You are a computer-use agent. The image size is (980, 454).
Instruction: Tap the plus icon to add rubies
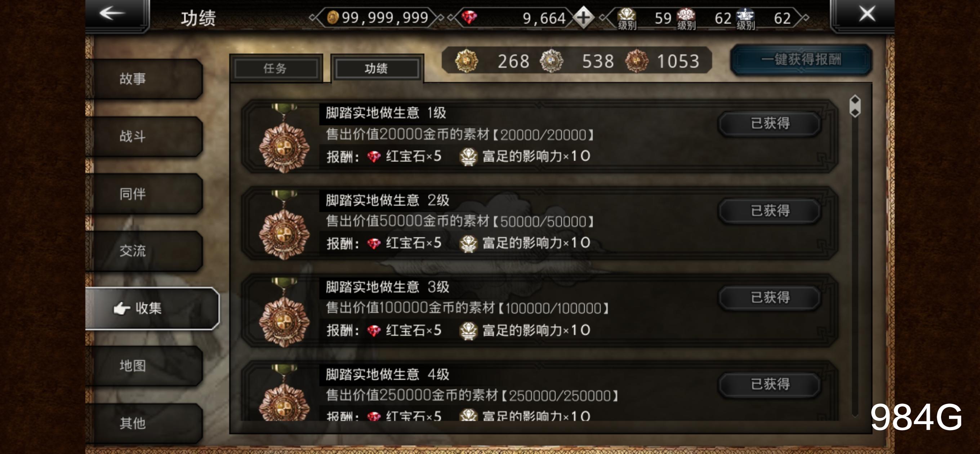[584, 18]
